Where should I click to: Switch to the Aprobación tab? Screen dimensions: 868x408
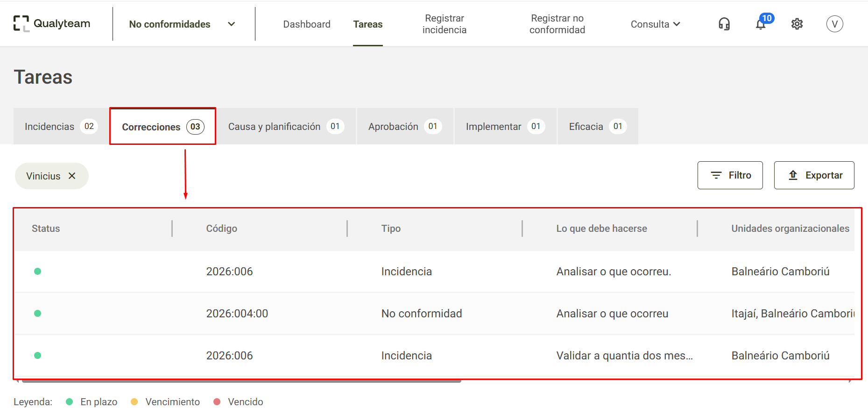tap(405, 126)
